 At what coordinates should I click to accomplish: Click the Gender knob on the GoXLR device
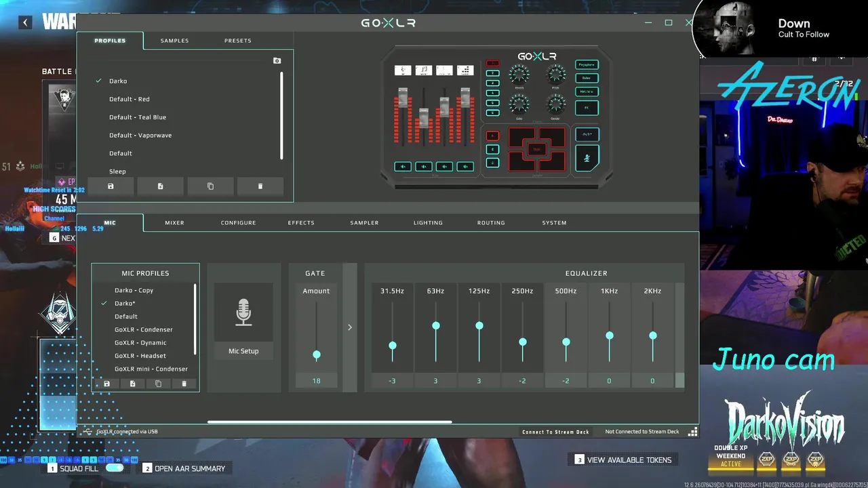pyautogui.click(x=556, y=104)
